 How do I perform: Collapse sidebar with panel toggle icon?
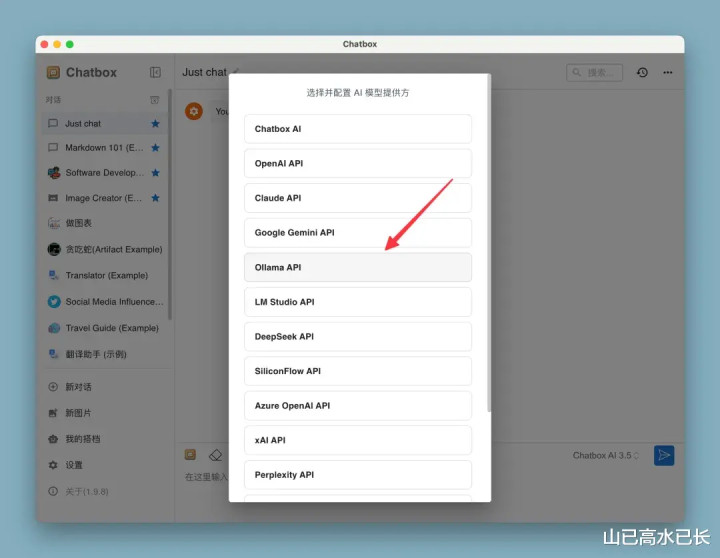155,73
